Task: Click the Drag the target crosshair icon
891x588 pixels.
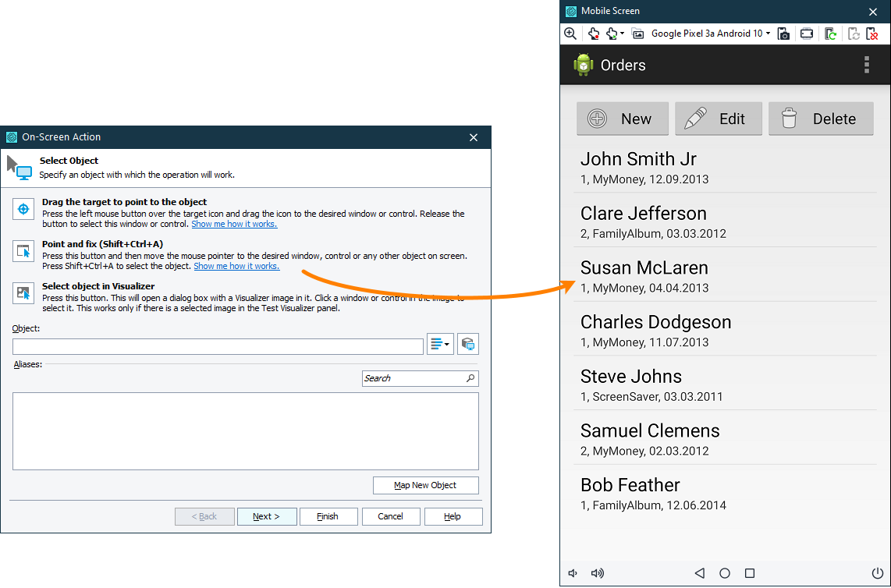Action: coord(23,209)
